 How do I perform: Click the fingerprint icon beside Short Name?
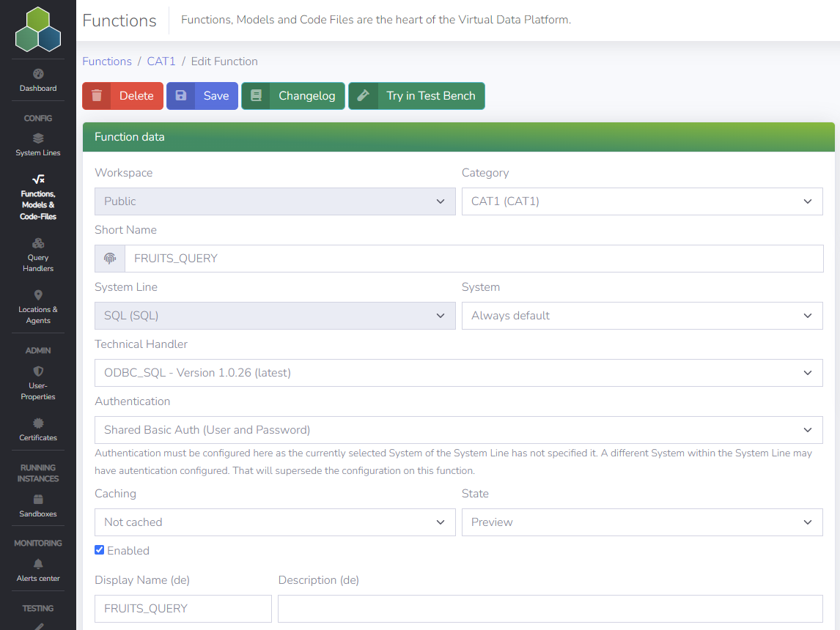(x=109, y=258)
